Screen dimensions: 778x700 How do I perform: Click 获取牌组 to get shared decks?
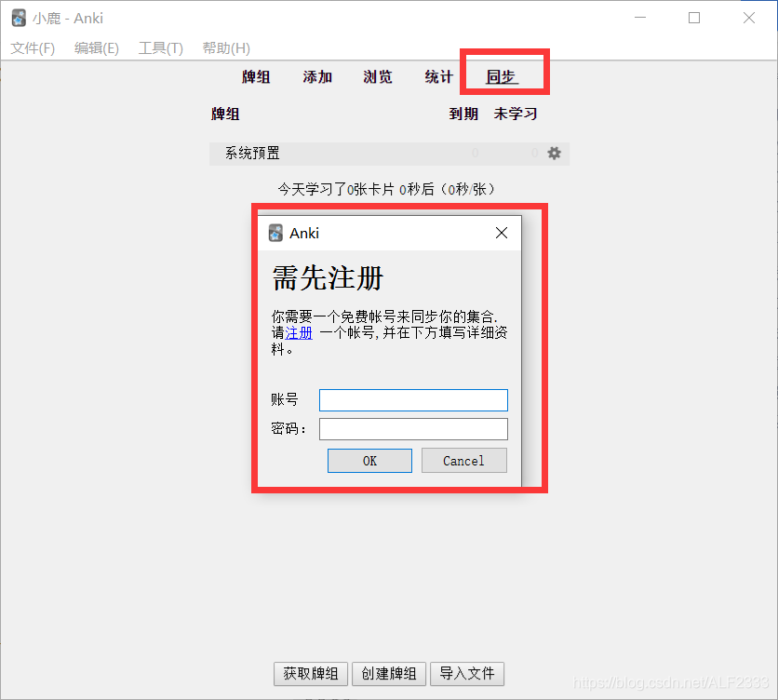pos(311,674)
